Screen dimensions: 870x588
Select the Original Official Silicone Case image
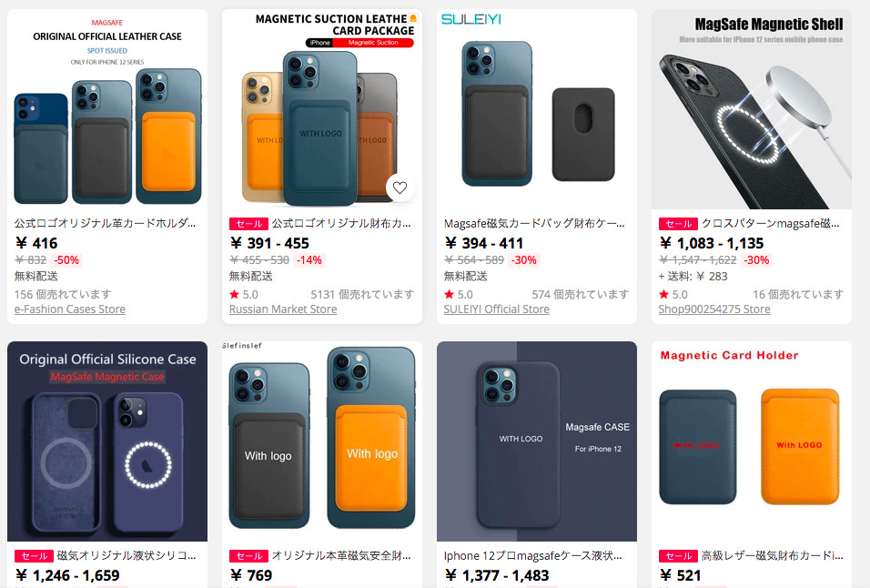pos(107,441)
